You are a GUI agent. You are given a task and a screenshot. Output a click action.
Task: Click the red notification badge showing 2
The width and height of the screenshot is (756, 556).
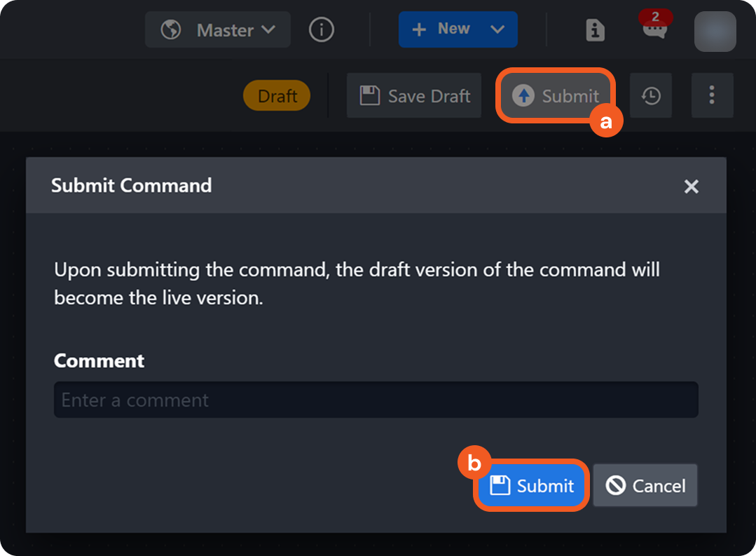click(655, 17)
